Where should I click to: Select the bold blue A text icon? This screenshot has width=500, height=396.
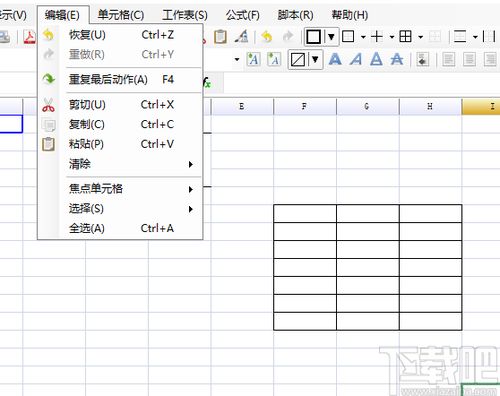click(335, 60)
